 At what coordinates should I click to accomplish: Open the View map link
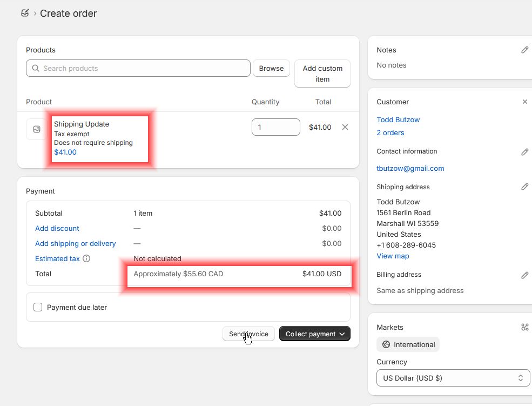coord(393,256)
